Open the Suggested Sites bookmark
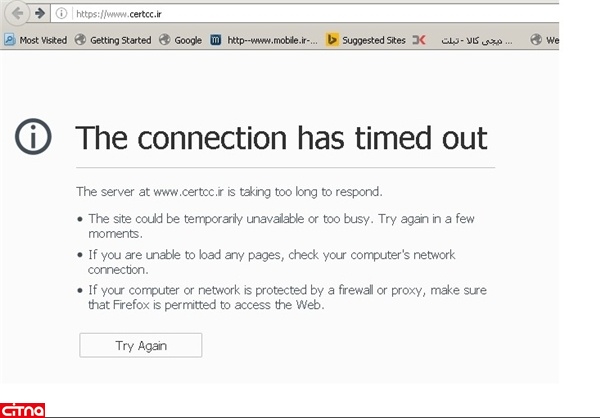 (x=366, y=41)
